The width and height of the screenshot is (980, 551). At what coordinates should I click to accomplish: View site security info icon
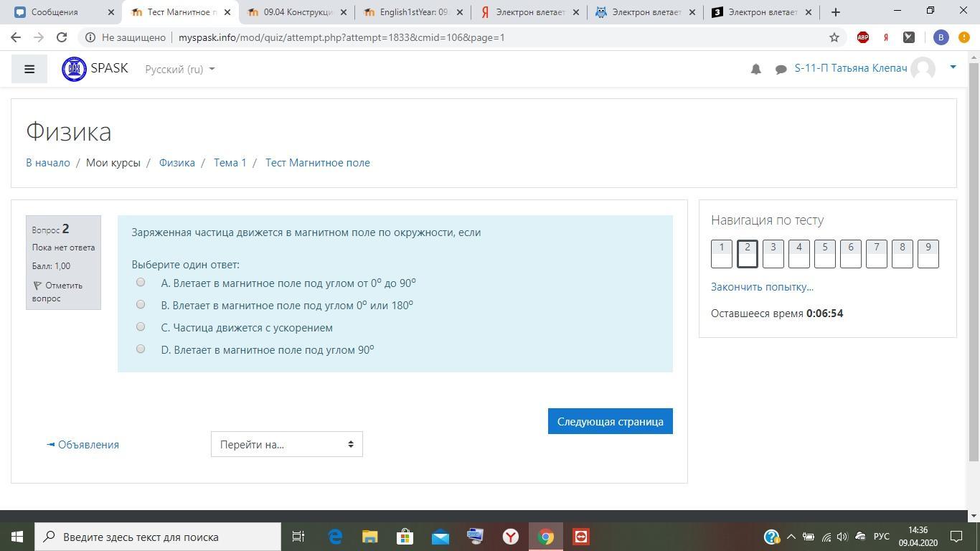(90, 37)
